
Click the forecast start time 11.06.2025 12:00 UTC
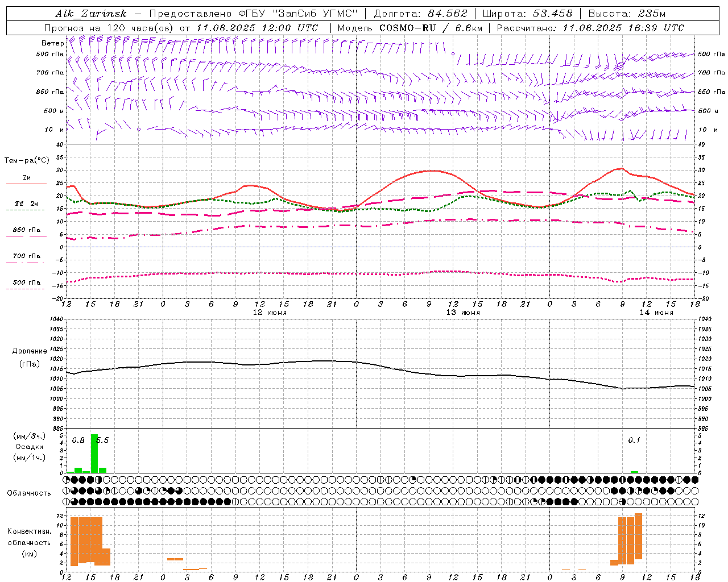click(x=257, y=28)
